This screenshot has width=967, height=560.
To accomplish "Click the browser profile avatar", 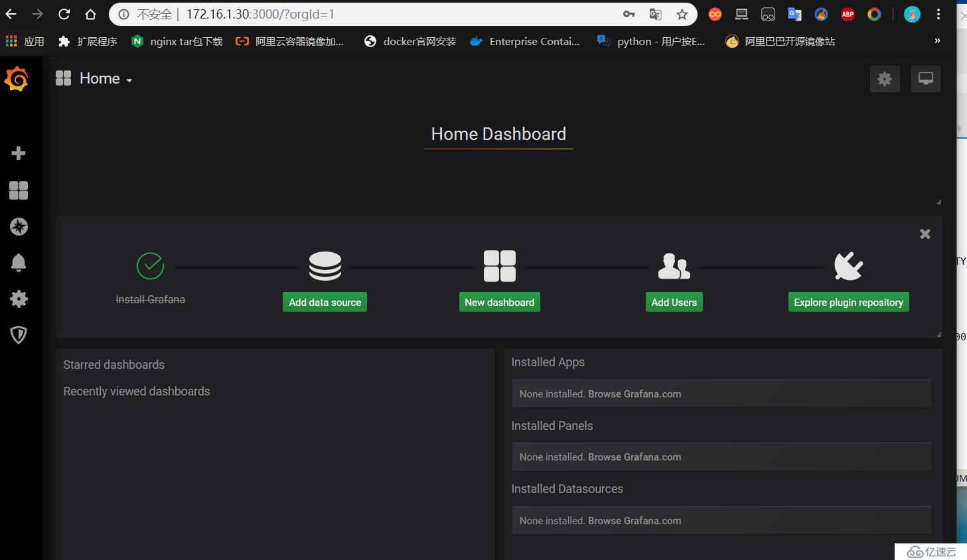I will (913, 14).
